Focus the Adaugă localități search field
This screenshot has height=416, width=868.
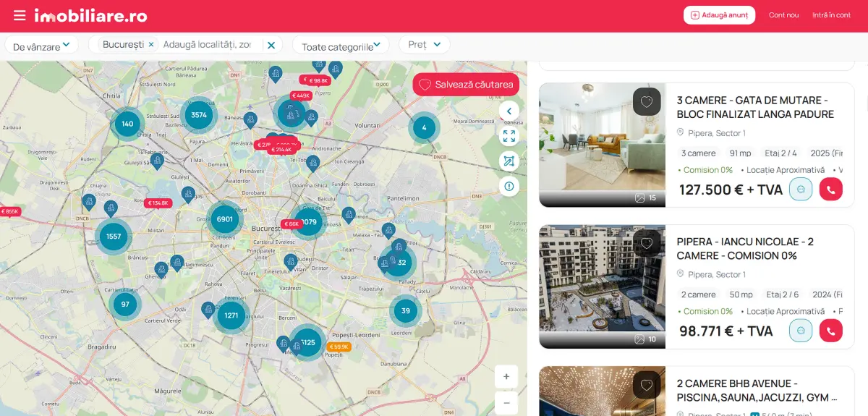[x=207, y=44]
